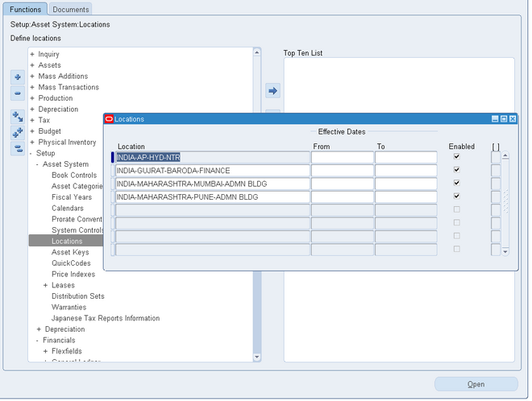This screenshot has width=532, height=401.
Task: Switch to the Functions tab
Action: tap(25, 9)
